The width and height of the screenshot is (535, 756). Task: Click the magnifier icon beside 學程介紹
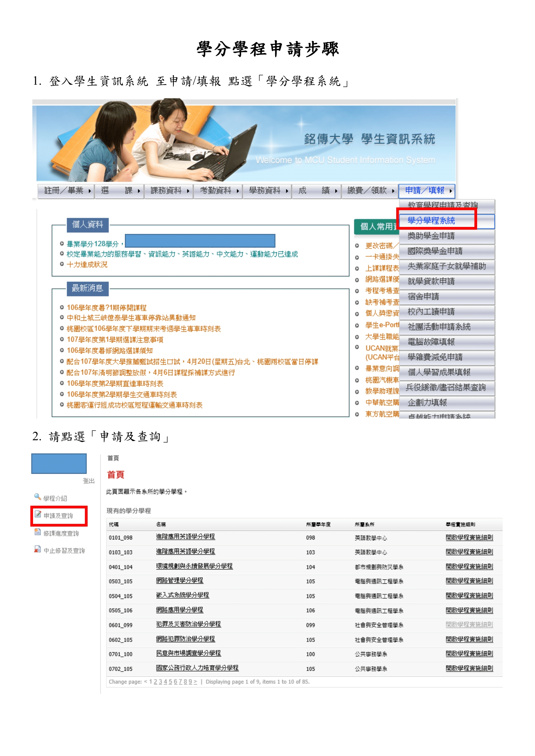[x=37, y=496]
